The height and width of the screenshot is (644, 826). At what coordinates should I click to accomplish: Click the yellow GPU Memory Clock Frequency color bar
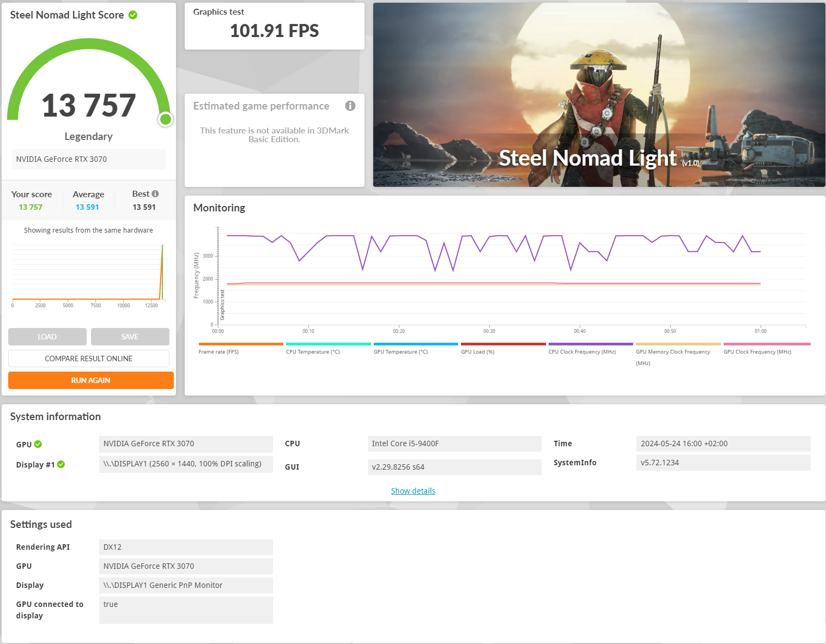678,344
